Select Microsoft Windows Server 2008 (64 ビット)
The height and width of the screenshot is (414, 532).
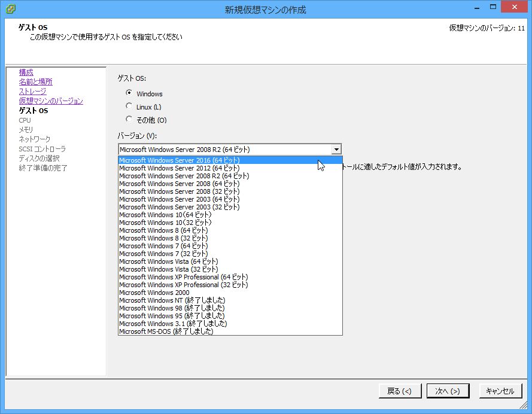(x=230, y=184)
